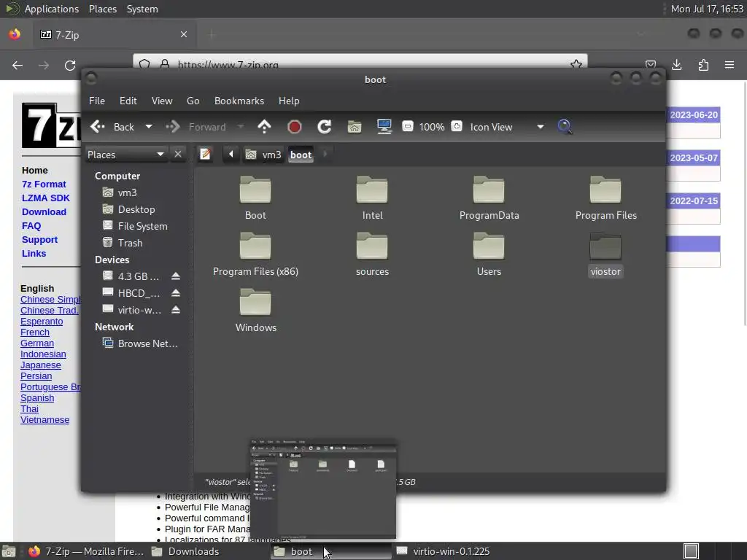Close the Places sidebar pane
This screenshot has width=747, height=560.
click(178, 155)
